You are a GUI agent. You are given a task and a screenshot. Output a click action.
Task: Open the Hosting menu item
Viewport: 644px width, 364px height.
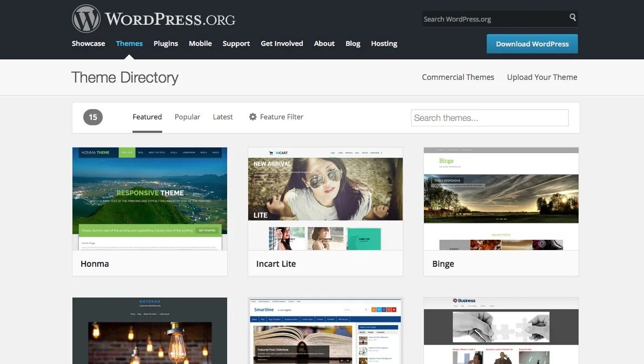click(x=384, y=44)
